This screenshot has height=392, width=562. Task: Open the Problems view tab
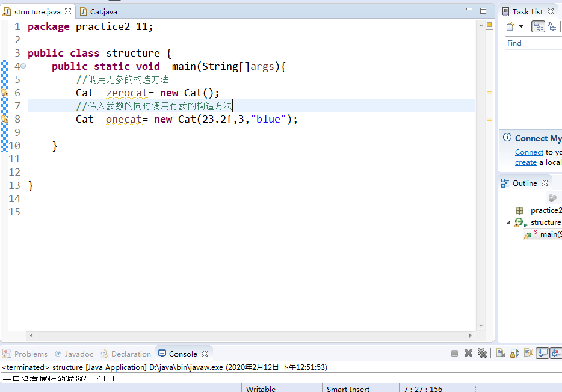tap(25, 354)
